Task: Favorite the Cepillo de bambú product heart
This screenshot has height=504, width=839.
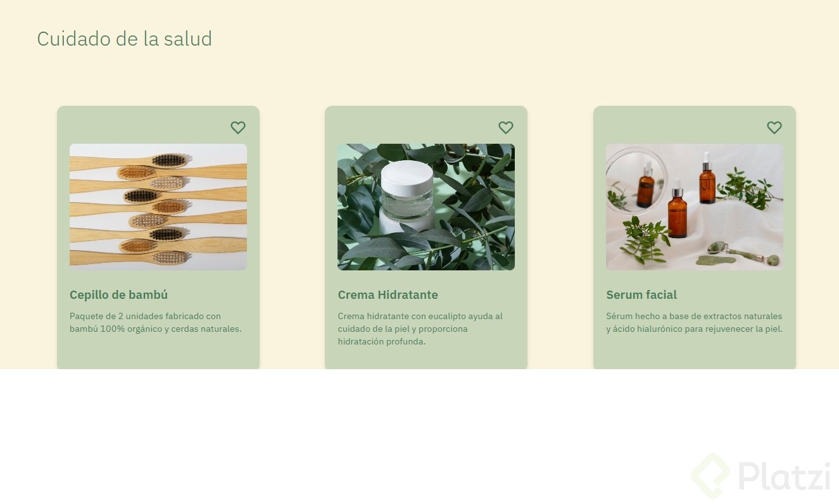Action: 237,127
